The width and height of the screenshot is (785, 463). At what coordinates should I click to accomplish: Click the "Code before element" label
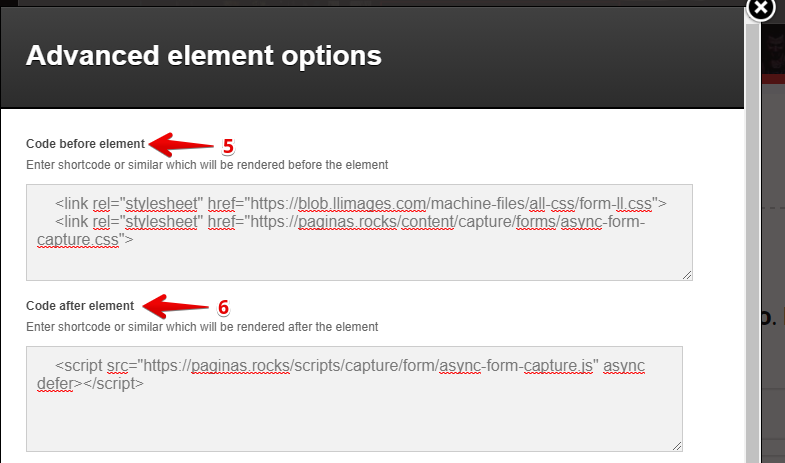point(86,143)
